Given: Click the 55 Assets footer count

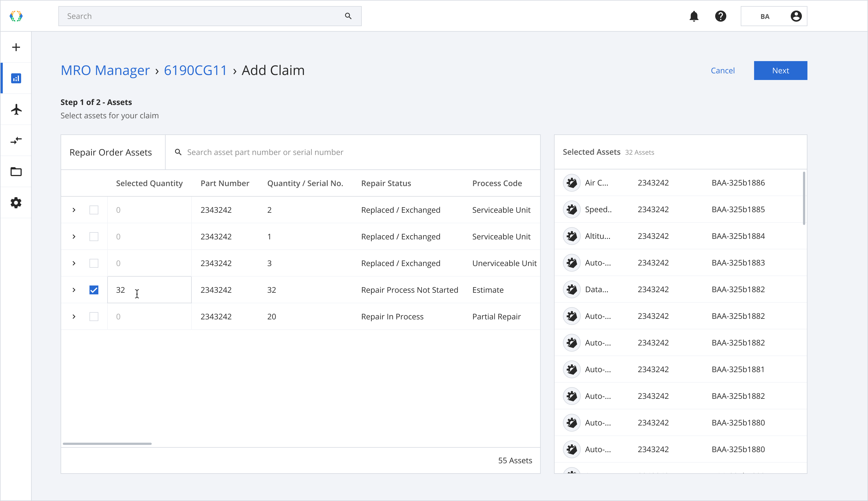Looking at the screenshot, I should 515,460.
